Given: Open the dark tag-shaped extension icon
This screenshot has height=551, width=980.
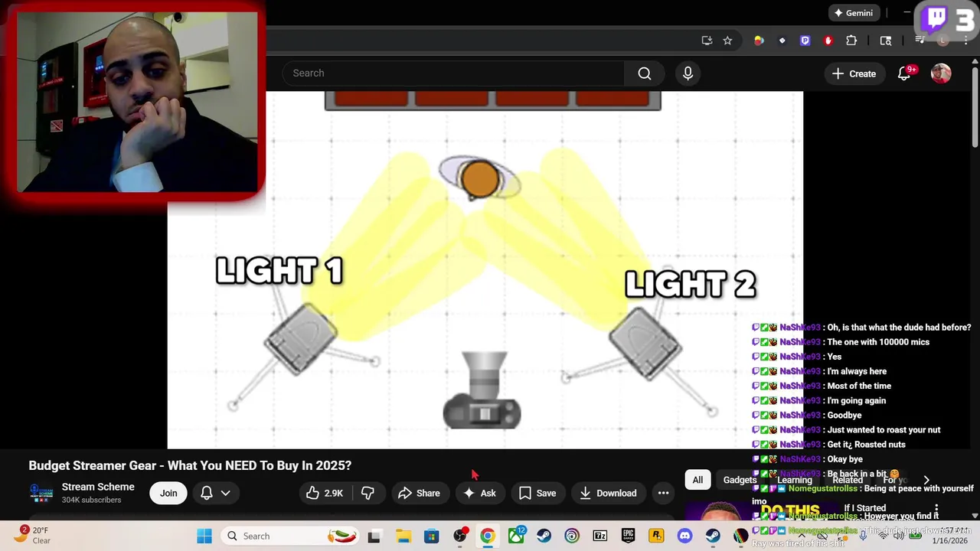Looking at the screenshot, I should (x=782, y=41).
